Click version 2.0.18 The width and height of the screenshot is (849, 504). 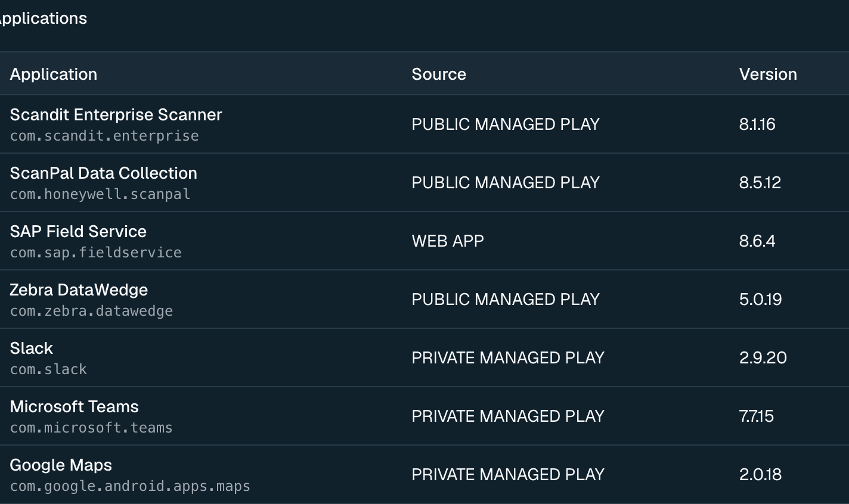pyautogui.click(x=761, y=474)
